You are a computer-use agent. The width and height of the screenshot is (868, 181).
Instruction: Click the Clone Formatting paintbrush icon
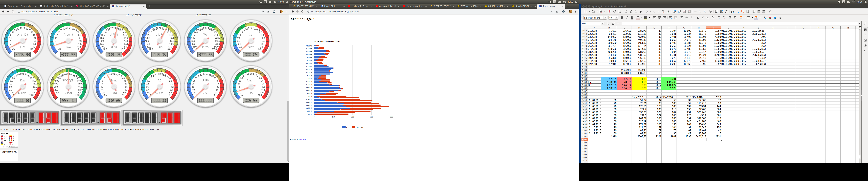click(x=641, y=11)
